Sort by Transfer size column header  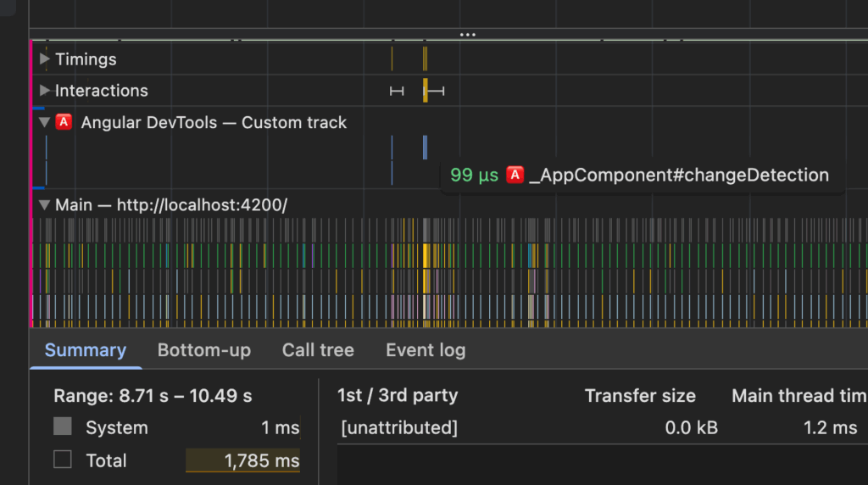[x=640, y=396]
